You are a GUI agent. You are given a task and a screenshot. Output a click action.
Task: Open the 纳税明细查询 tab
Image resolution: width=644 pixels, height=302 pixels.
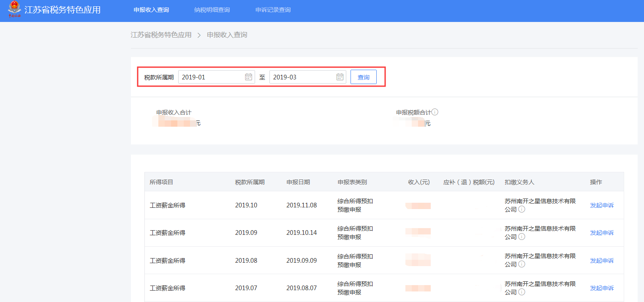click(x=212, y=10)
